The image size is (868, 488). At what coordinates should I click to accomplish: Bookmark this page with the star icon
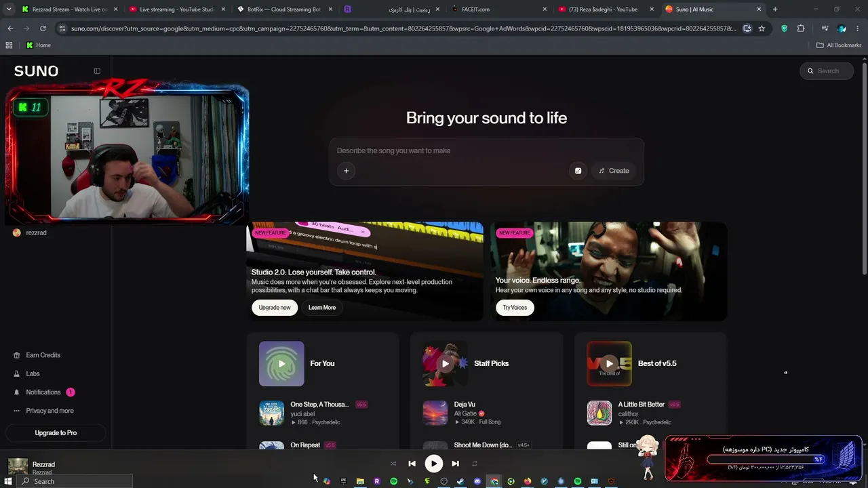(762, 28)
